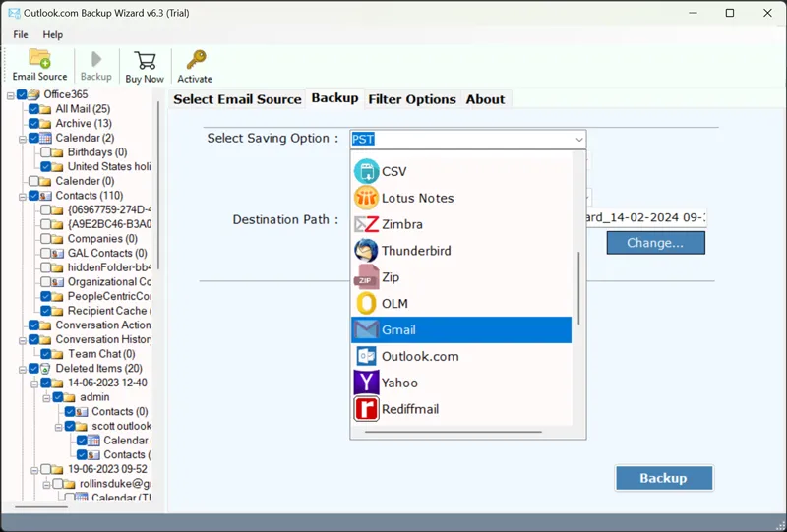The height and width of the screenshot is (532, 787).
Task: Toggle the Birthdays (0) checkbox
Action: tap(46, 152)
